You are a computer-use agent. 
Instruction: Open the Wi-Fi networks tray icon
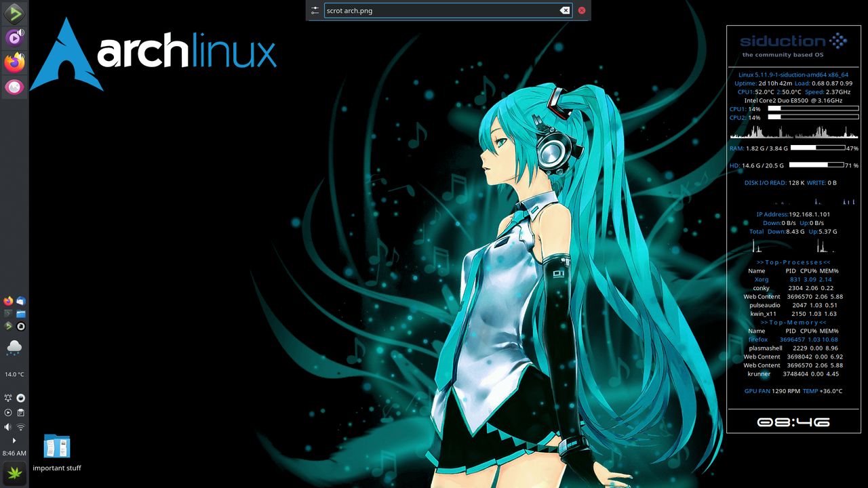(21, 427)
